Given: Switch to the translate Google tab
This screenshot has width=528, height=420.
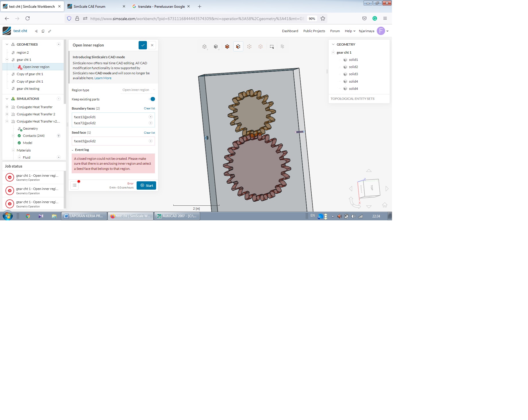Looking at the screenshot, I should [161, 6].
